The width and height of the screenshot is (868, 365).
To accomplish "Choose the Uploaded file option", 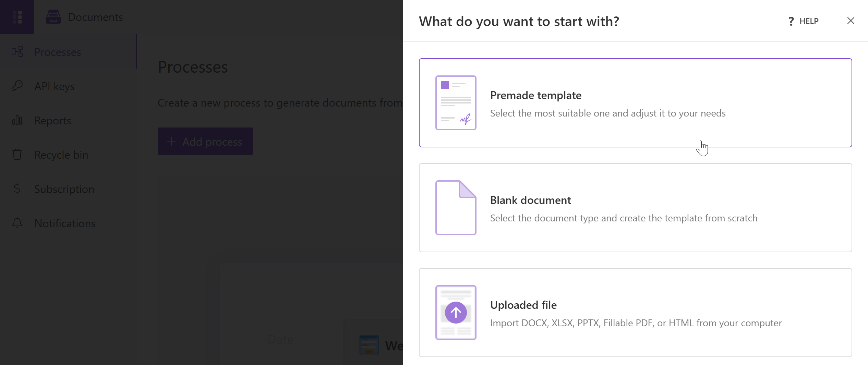I will [635, 312].
